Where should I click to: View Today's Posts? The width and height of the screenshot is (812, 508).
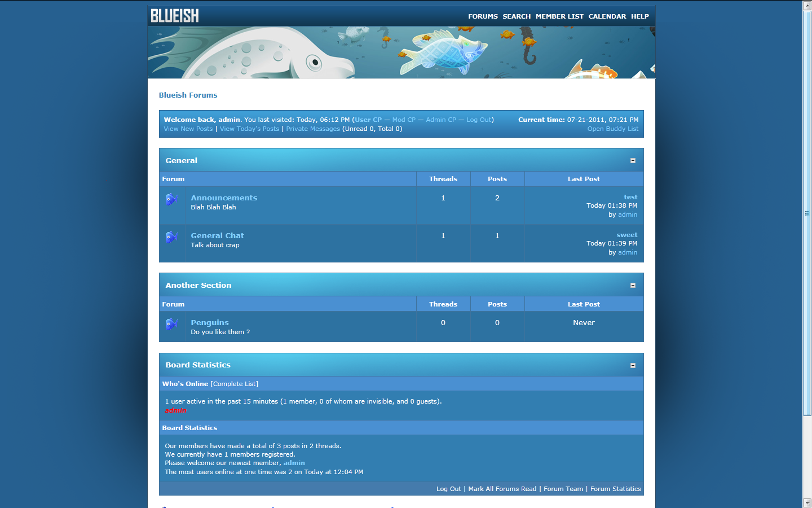tap(249, 129)
